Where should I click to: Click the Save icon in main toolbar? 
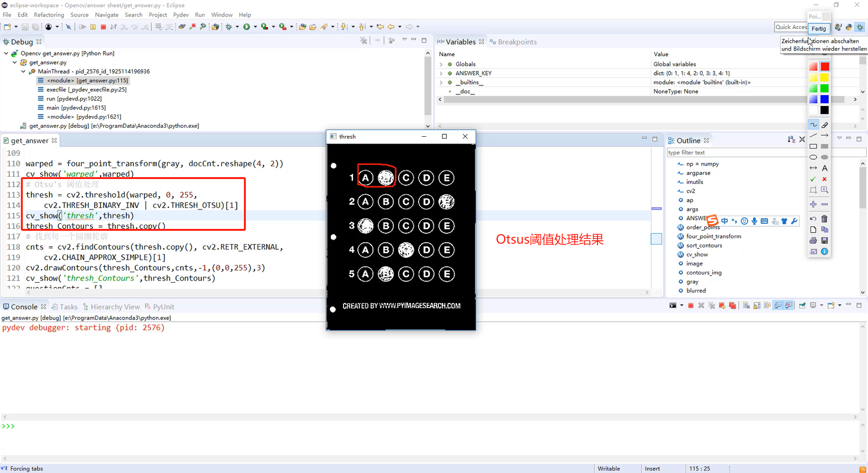tap(25, 27)
